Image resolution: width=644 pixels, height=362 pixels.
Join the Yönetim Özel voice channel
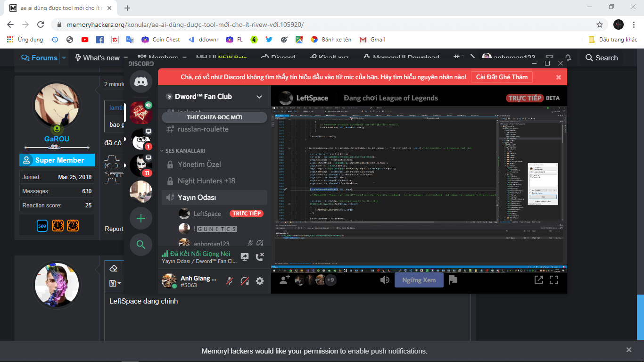pos(215,165)
